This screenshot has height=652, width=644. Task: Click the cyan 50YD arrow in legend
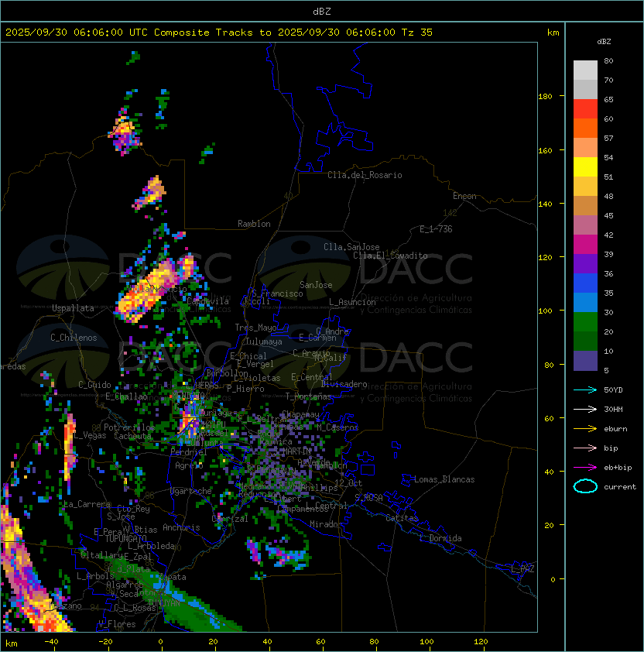[585, 389]
